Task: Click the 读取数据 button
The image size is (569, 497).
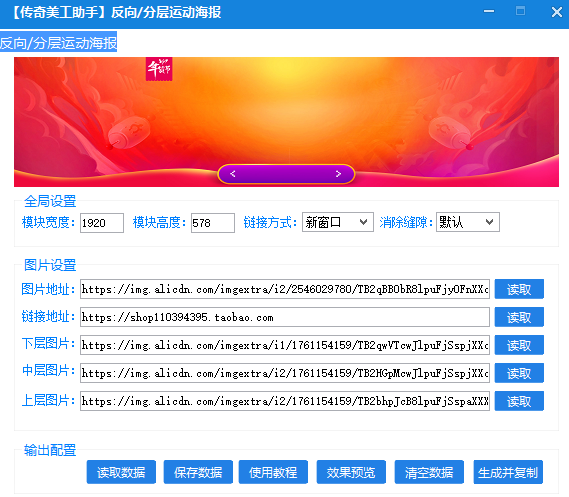Action: tap(121, 472)
